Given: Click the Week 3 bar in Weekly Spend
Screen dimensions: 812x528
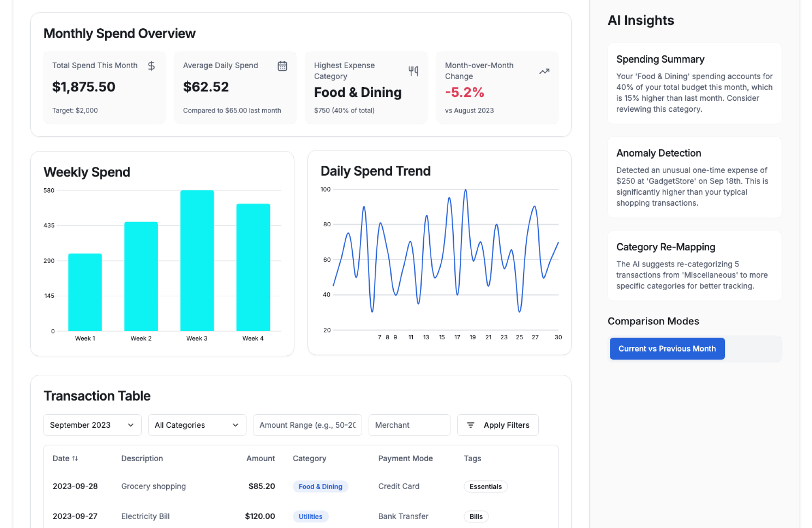Looking at the screenshot, I should coord(197,261).
